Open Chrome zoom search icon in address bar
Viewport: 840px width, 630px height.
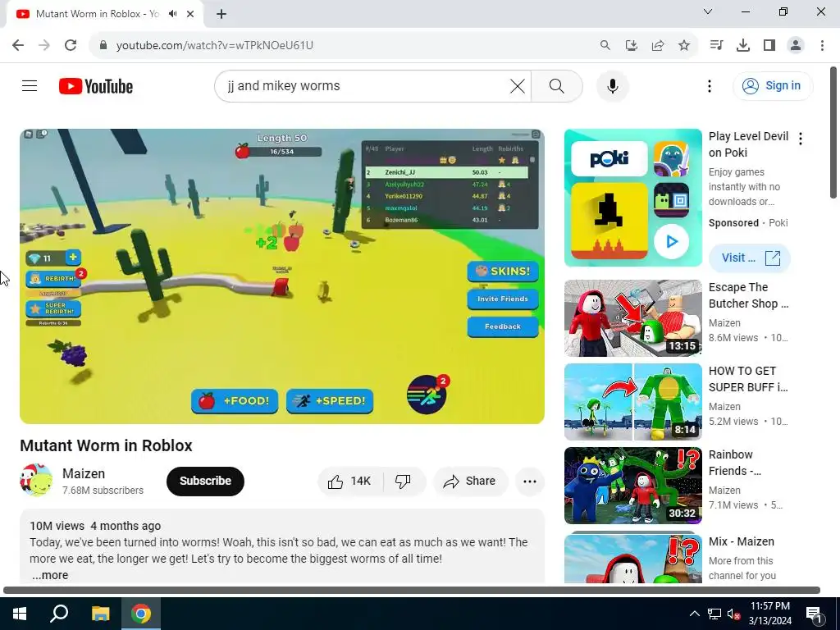click(605, 45)
